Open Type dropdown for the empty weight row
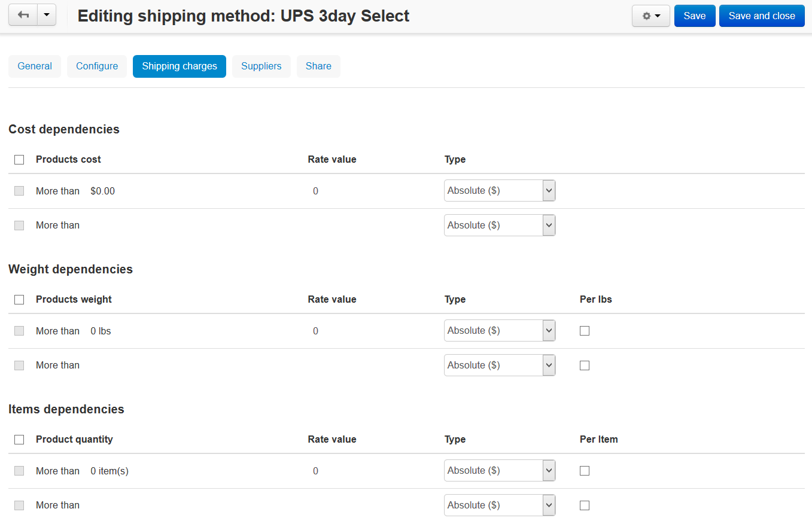812x524 pixels. [500, 365]
